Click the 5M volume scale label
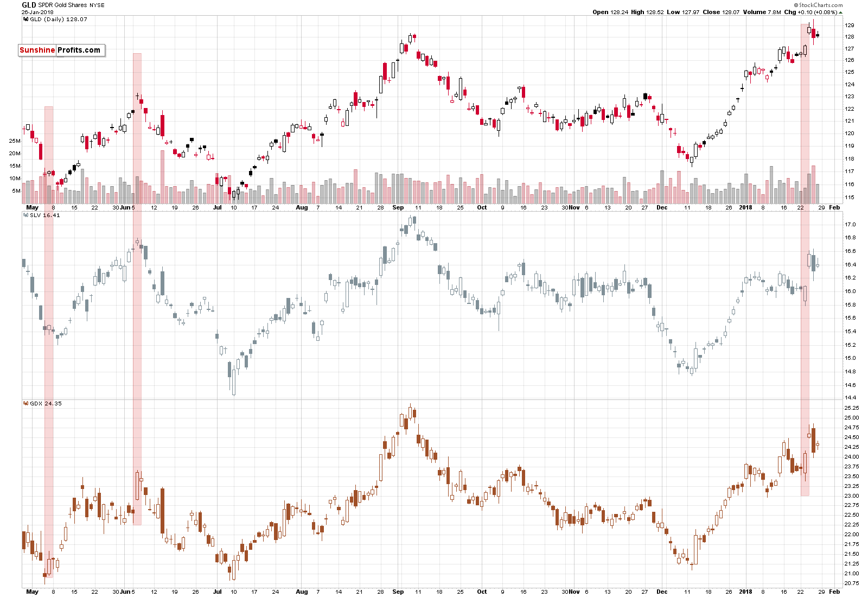The width and height of the screenshot is (868, 597). 16,191
